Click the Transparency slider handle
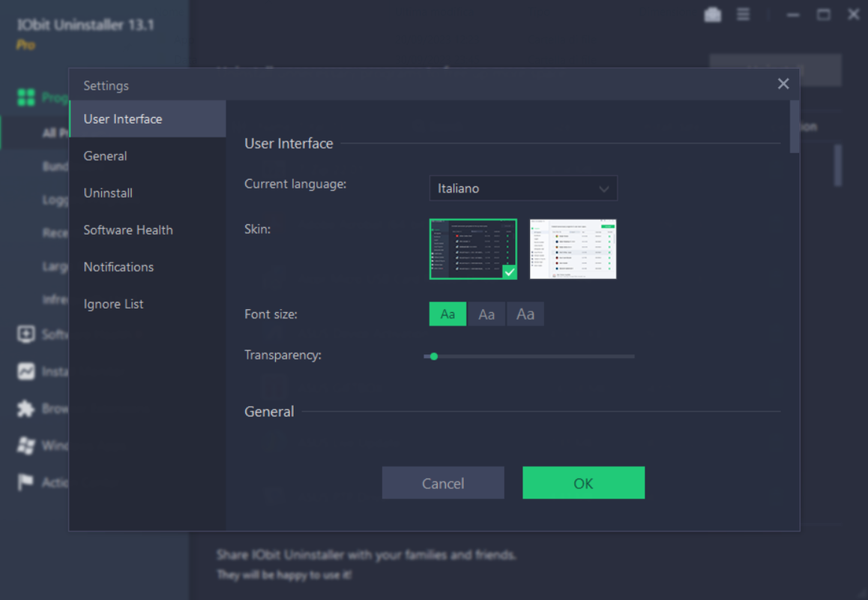This screenshot has height=600, width=868. [434, 356]
